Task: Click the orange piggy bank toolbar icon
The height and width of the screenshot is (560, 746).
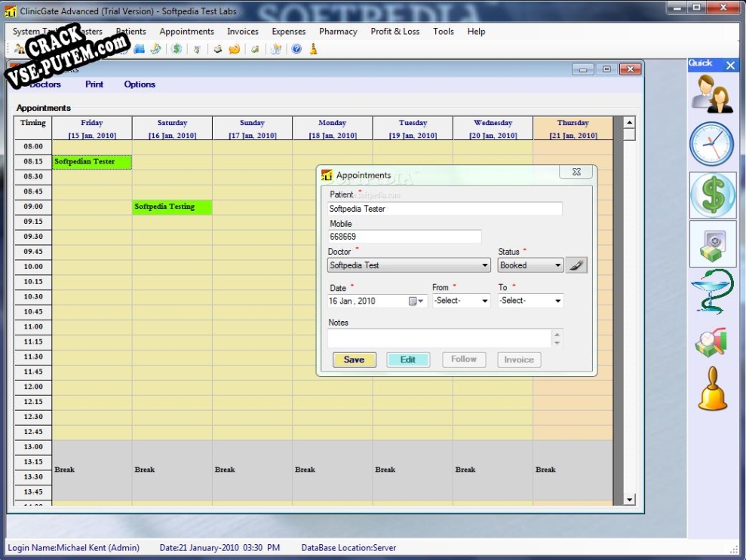Action: coord(234,49)
